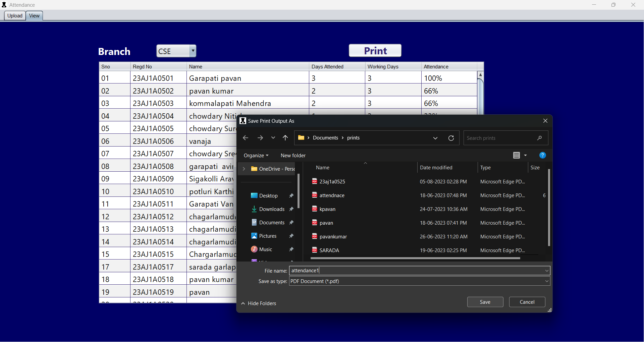
Task: Collapse folders with Hide Folders
Action: pyautogui.click(x=259, y=303)
